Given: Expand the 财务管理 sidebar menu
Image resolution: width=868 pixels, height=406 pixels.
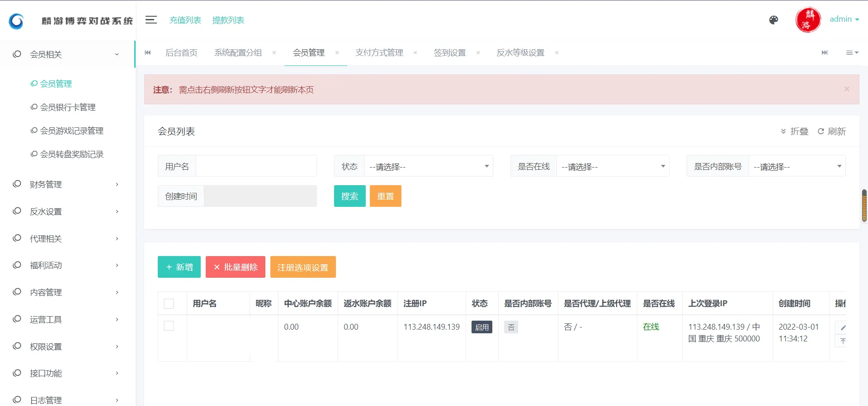Looking at the screenshot, I should tap(66, 184).
